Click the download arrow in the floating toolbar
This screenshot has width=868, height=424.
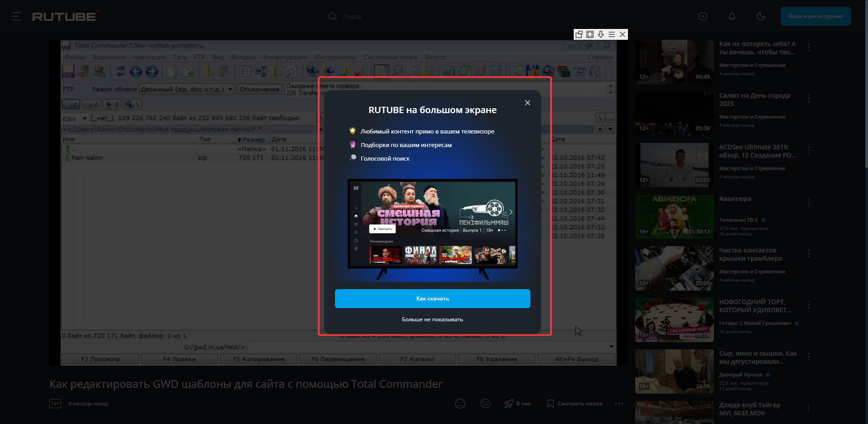click(x=601, y=34)
